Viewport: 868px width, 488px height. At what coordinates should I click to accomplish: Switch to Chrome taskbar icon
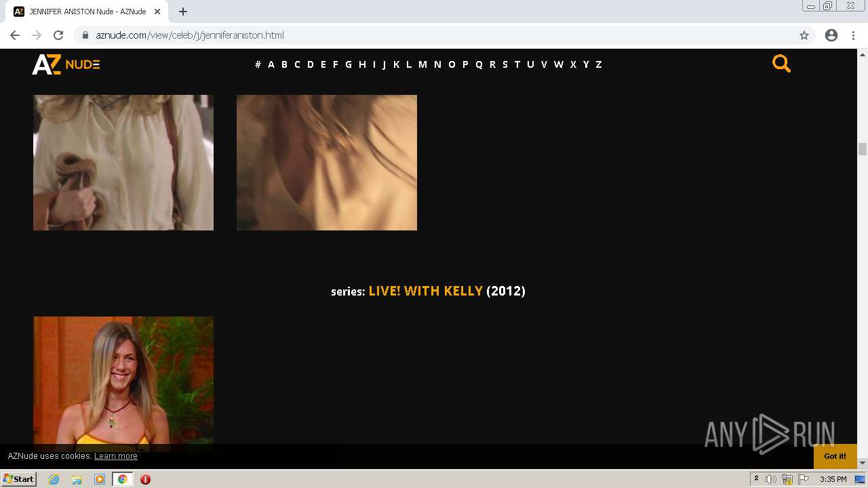(123, 479)
